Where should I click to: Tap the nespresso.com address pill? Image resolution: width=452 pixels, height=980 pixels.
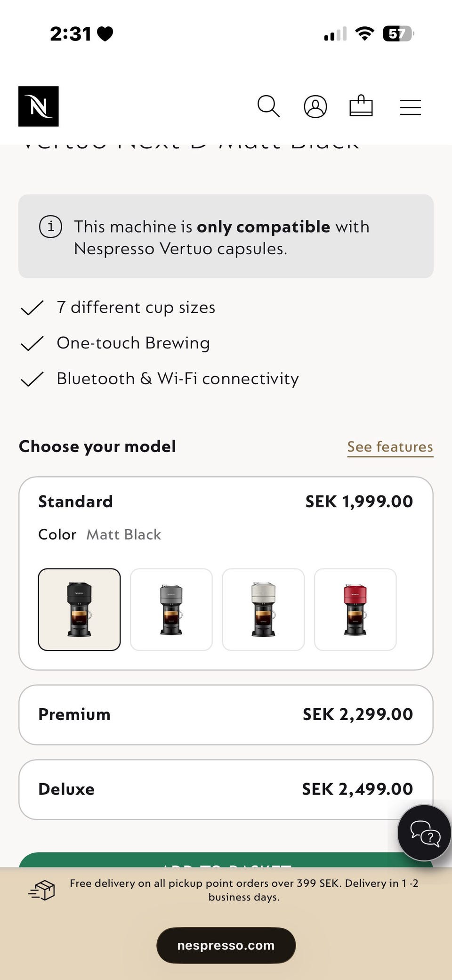226,945
